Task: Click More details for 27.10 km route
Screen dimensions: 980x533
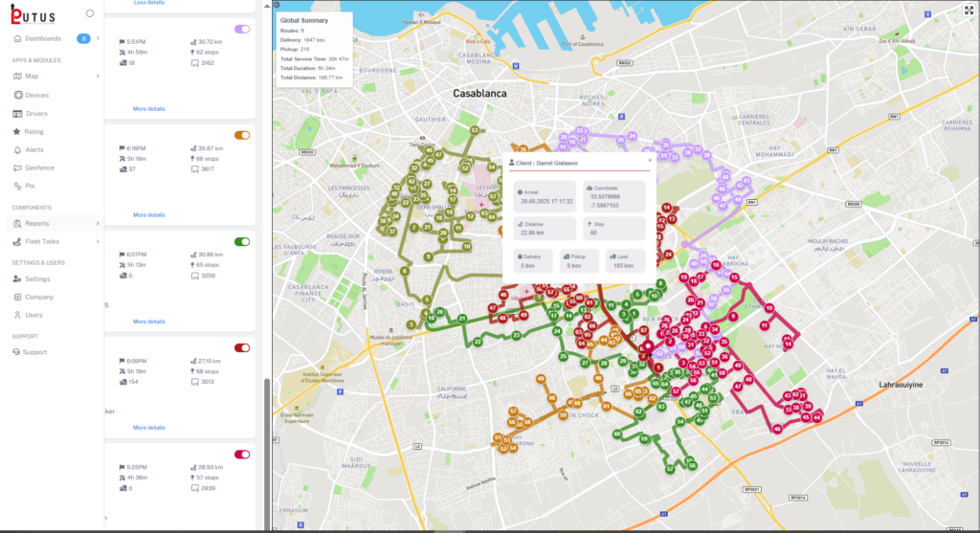Action: pyautogui.click(x=148, y=428)
